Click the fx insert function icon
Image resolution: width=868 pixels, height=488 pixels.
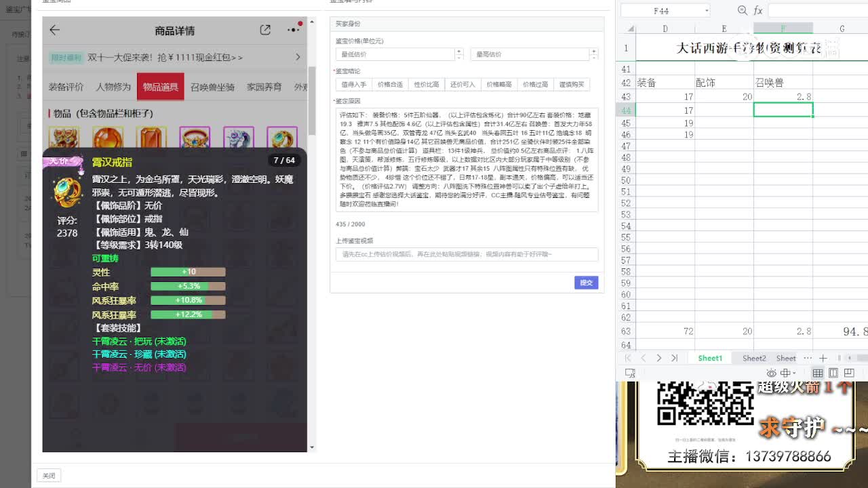pyautogui.click(x=758, y=11)
